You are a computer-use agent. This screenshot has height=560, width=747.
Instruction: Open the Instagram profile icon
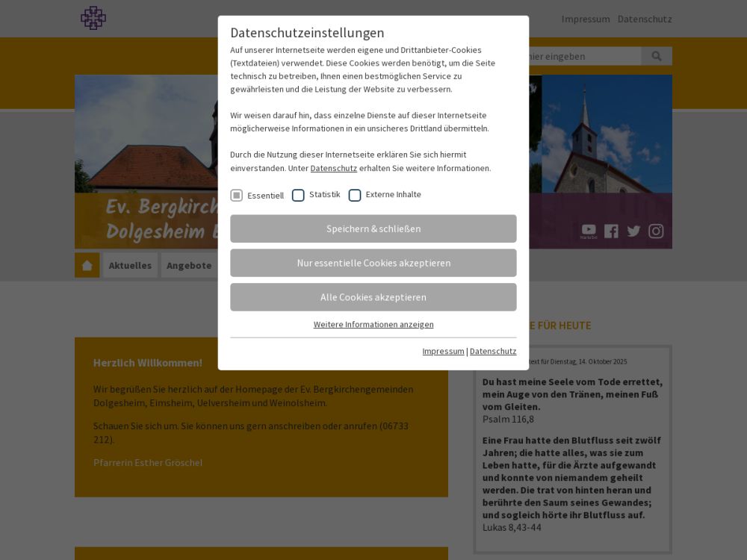pos(656,231)
